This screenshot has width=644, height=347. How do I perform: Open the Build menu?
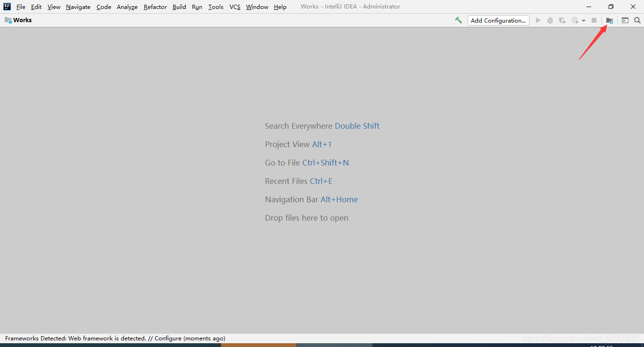coord(179,7)
